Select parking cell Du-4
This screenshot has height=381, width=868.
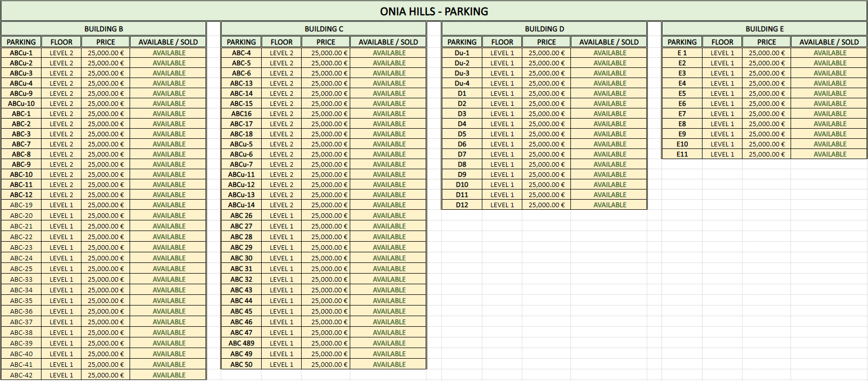[462, 83]
